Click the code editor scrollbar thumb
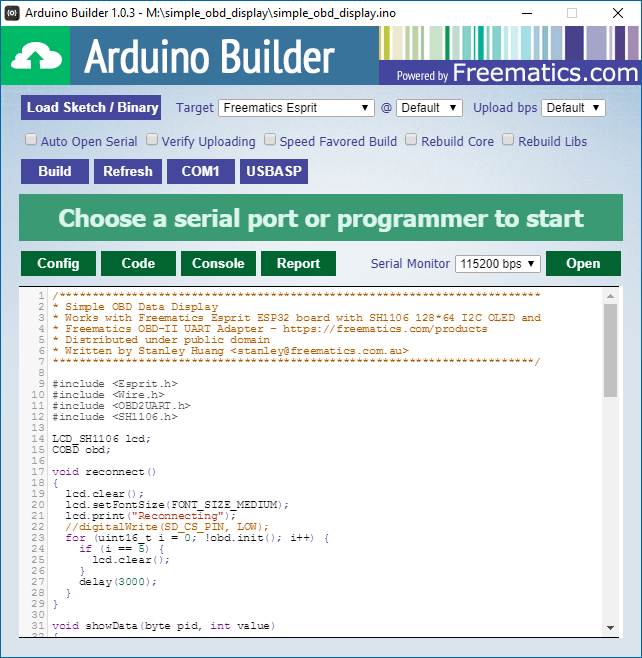 pos(611,350)
